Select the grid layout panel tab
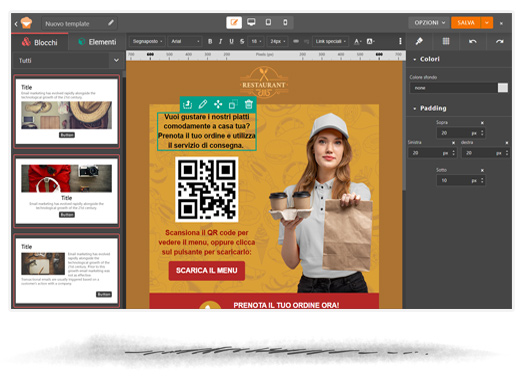The width and height of the screenshot is (526, 387). (x=446, y=41)
